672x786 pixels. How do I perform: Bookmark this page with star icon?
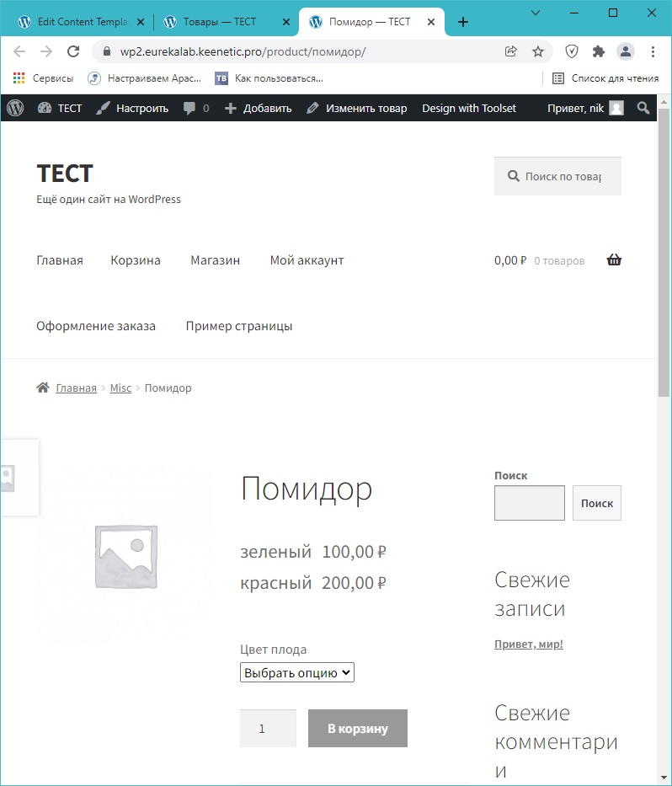538,51
